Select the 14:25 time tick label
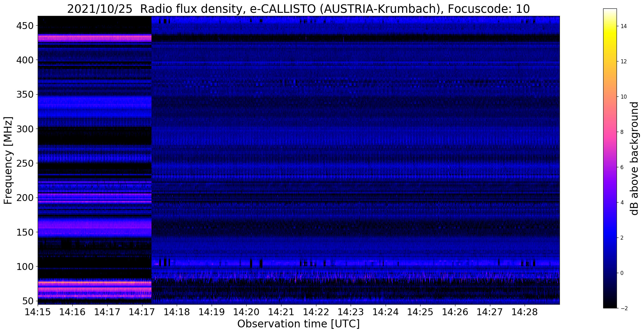 click(420, 312)
